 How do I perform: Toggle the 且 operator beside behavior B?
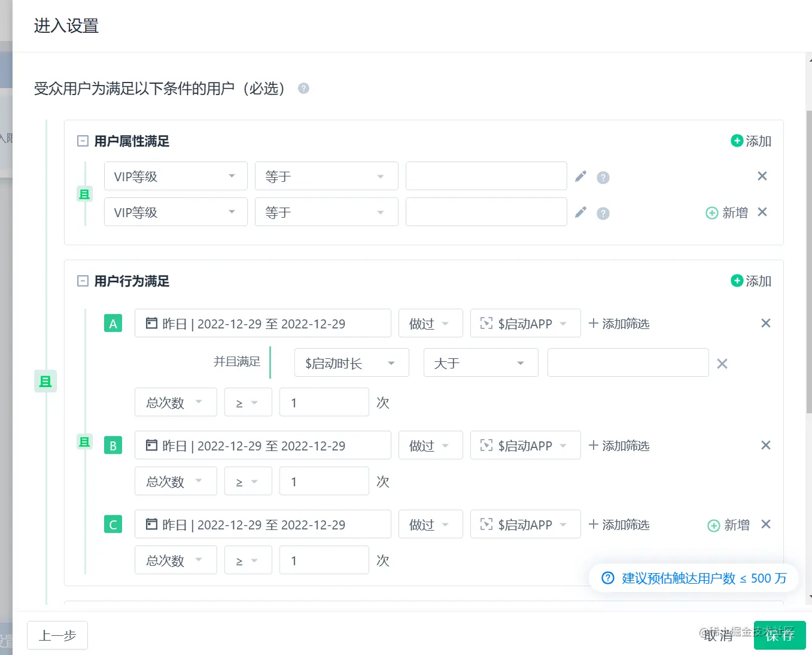tap(85, 441)
